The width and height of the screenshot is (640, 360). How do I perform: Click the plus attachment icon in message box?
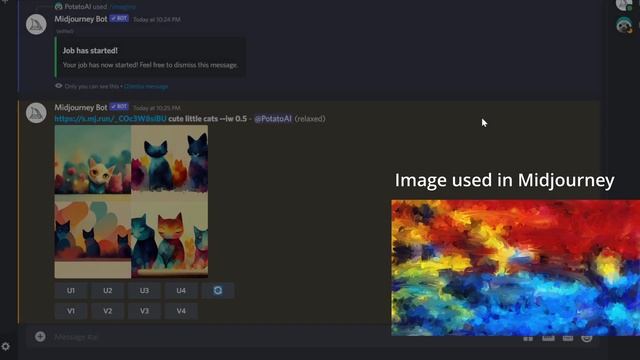(40, 336)
